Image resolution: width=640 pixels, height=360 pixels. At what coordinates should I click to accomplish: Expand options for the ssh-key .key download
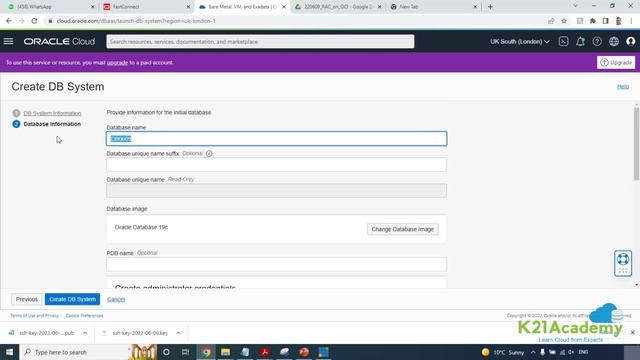(x=178, y=333)
